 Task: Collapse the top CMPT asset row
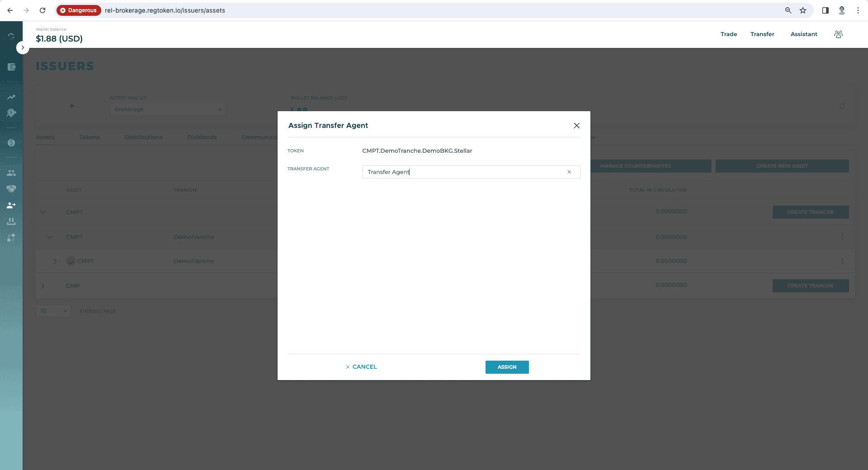43,212
